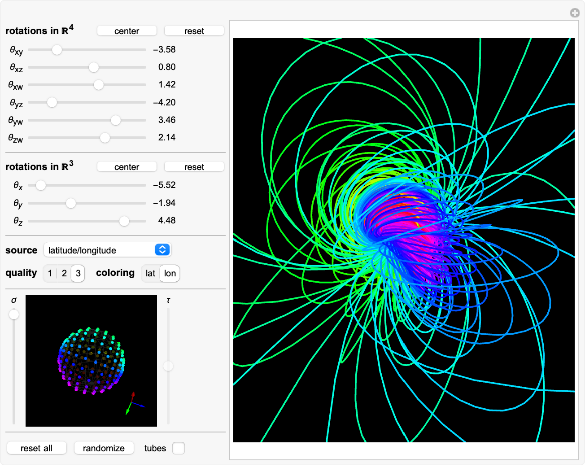Viewport: 585px width, 466px height.
Task: Click the randomize button
Action: coord(104,448)
